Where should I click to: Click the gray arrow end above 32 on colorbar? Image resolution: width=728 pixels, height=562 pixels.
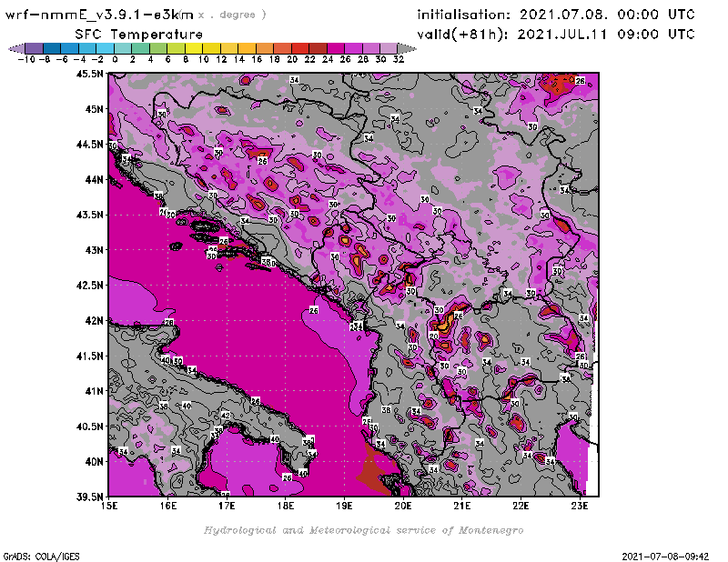[407, 48]
